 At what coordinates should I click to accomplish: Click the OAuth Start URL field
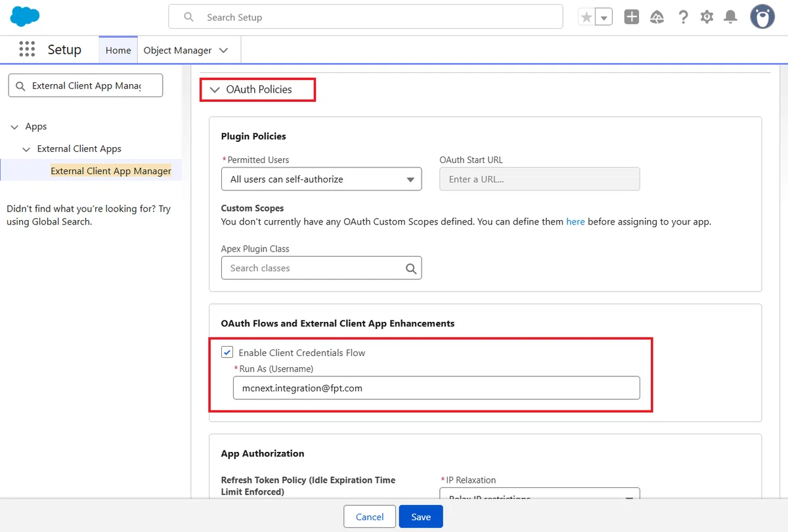(539, 179)
